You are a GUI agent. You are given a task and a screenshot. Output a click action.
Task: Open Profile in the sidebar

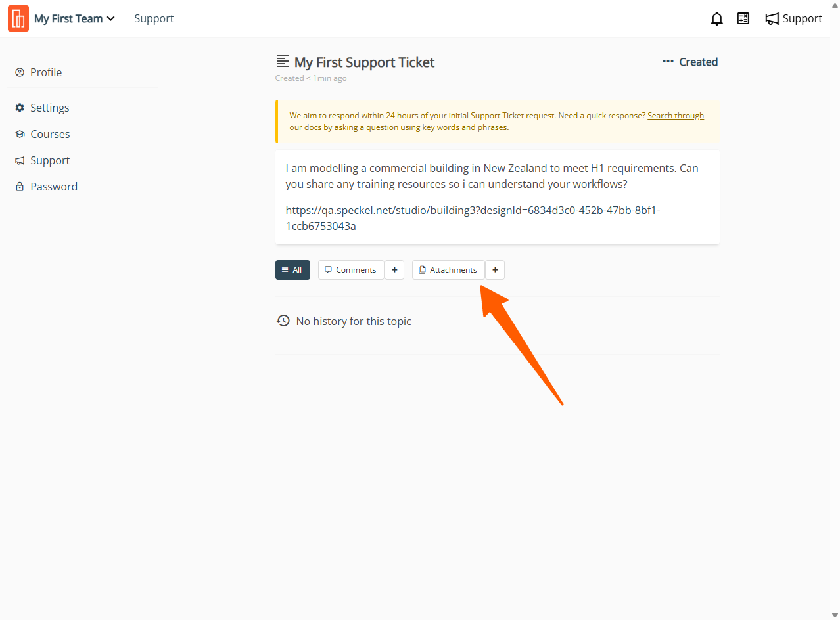[46, 72]
